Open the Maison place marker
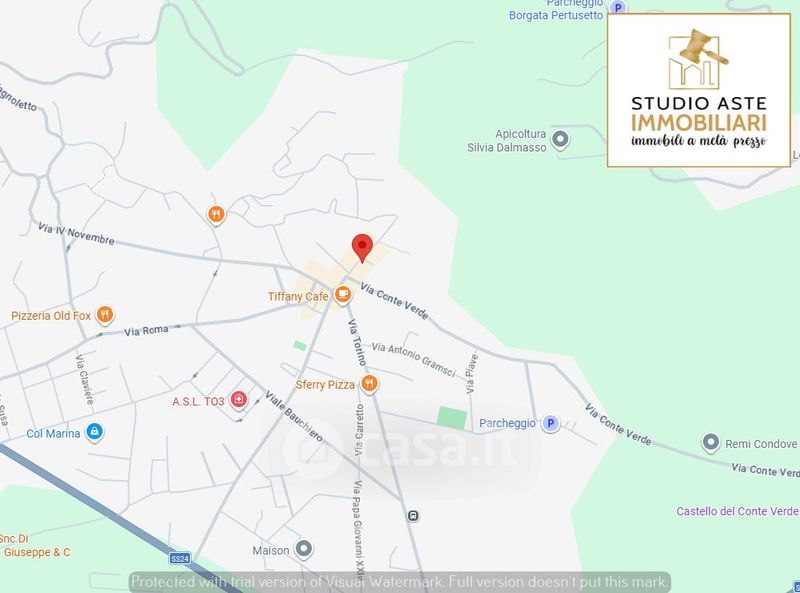The width and height of the screenshot is (800, 593). 305,550
